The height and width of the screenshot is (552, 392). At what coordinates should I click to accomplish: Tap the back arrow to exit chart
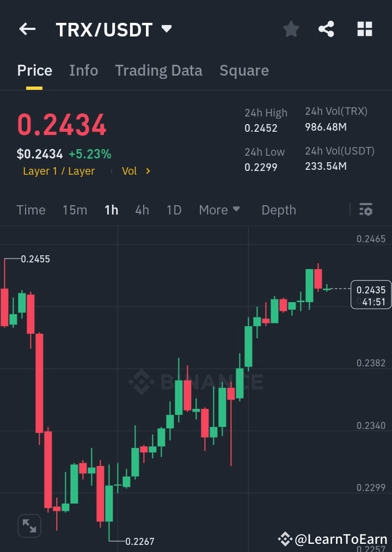27,29
